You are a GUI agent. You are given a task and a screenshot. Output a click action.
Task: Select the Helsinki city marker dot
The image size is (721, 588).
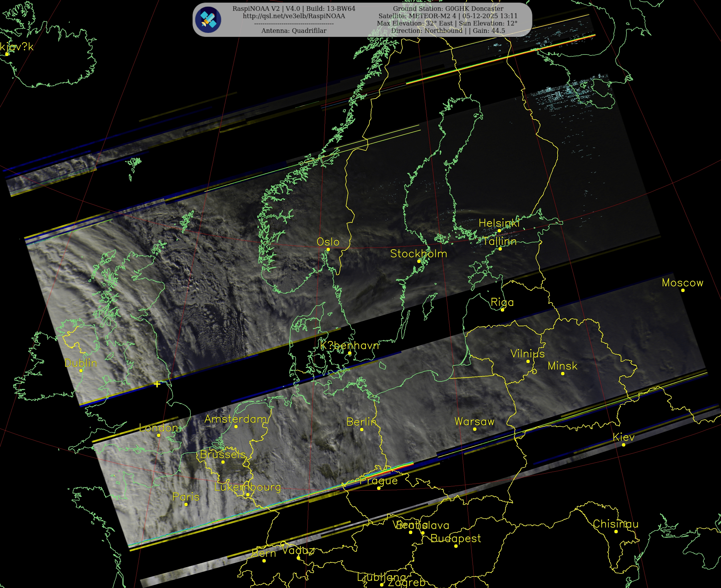point(499,231)
